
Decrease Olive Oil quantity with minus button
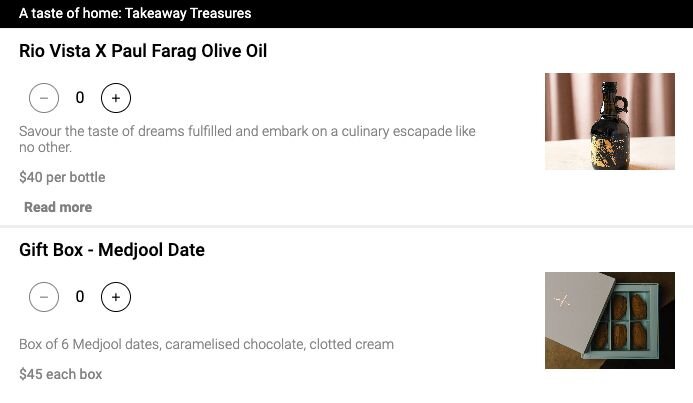pyautogui.click(x=44, y=98)
